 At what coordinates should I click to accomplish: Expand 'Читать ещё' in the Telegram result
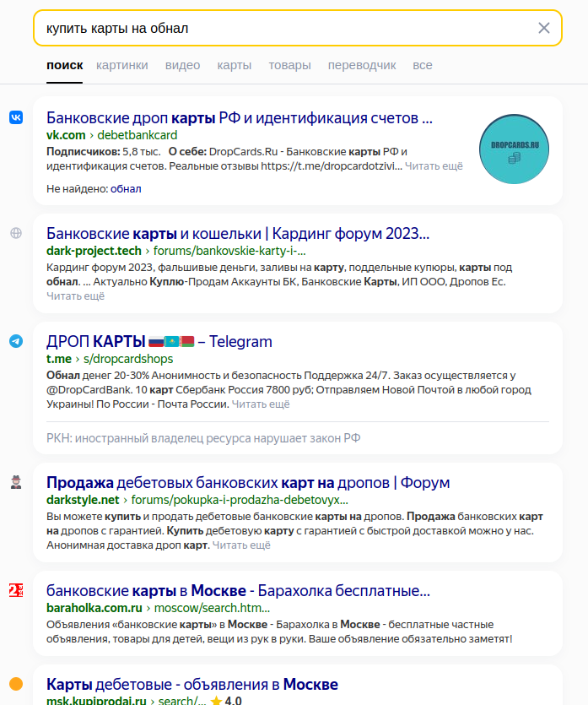261,404
